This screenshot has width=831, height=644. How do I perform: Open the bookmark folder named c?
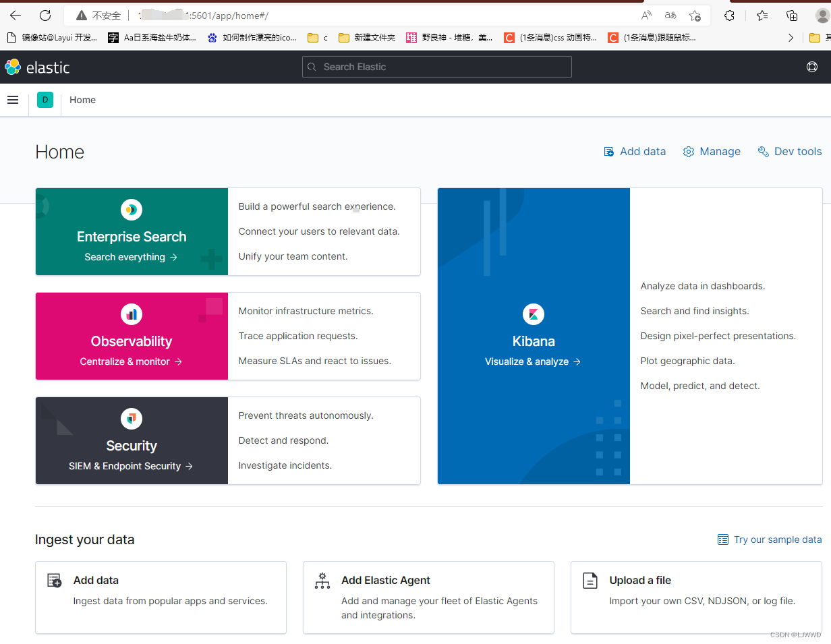pos(318,38)
